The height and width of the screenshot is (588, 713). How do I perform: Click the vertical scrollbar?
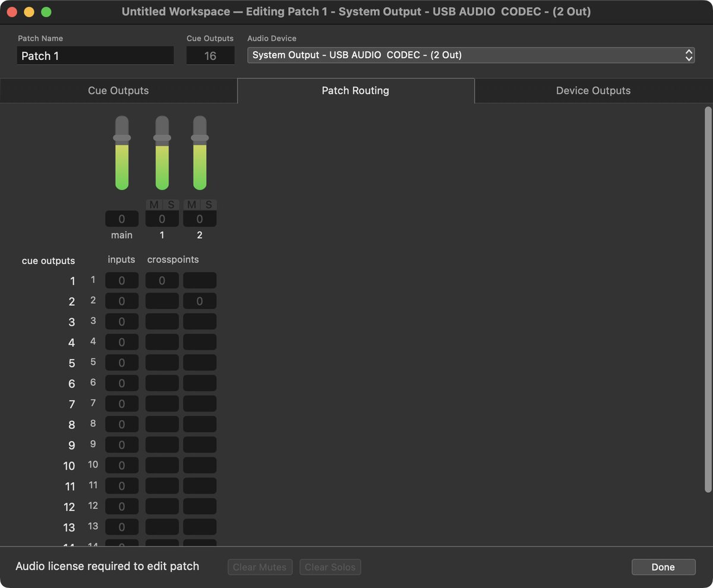pos(707,299)
